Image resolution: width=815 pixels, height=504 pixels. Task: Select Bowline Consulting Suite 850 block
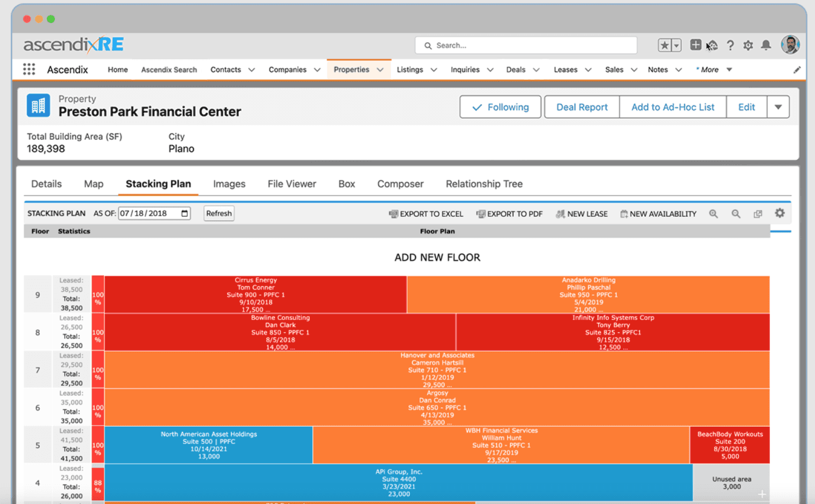click(x=281, y=332)
